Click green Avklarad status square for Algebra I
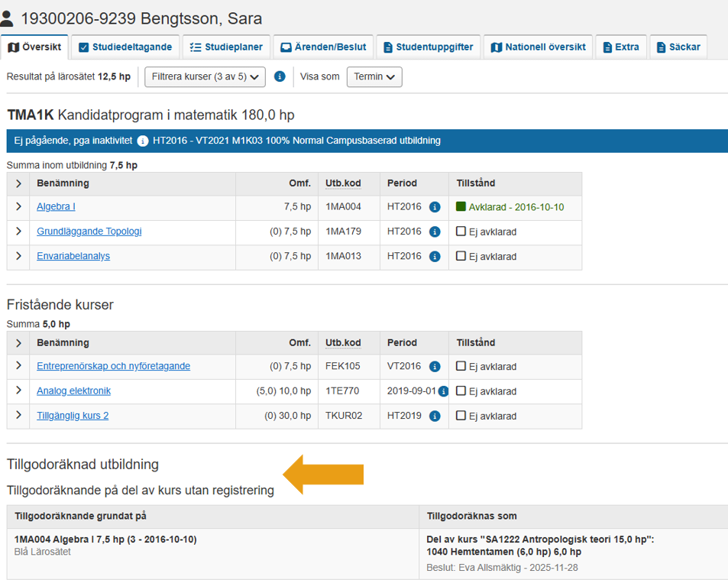The height and width of the screenshot is (580, 728). (x=461, y=206)
